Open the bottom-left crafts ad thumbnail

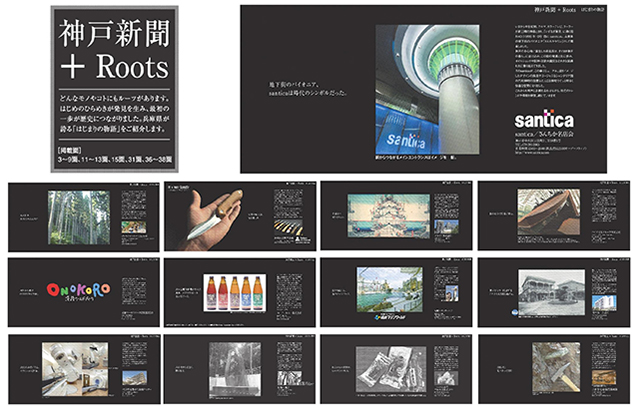[x=79, y=365]
